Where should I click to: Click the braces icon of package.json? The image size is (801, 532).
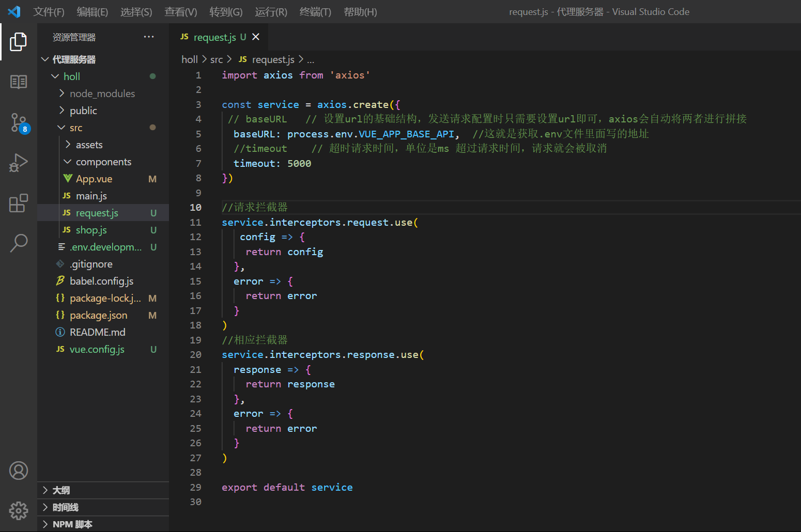click(x=60, y=315)
